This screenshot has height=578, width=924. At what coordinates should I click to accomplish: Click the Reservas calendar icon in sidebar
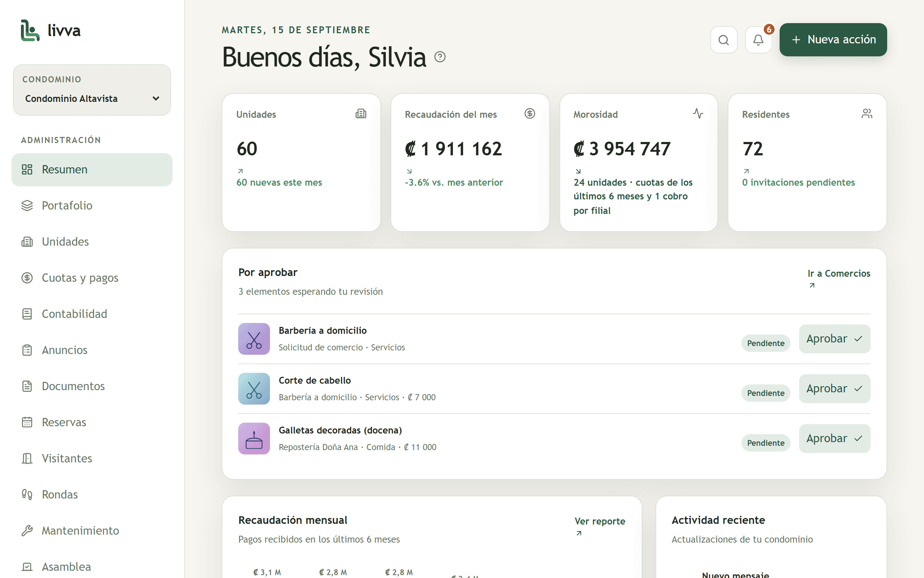[x=27, y=422]
